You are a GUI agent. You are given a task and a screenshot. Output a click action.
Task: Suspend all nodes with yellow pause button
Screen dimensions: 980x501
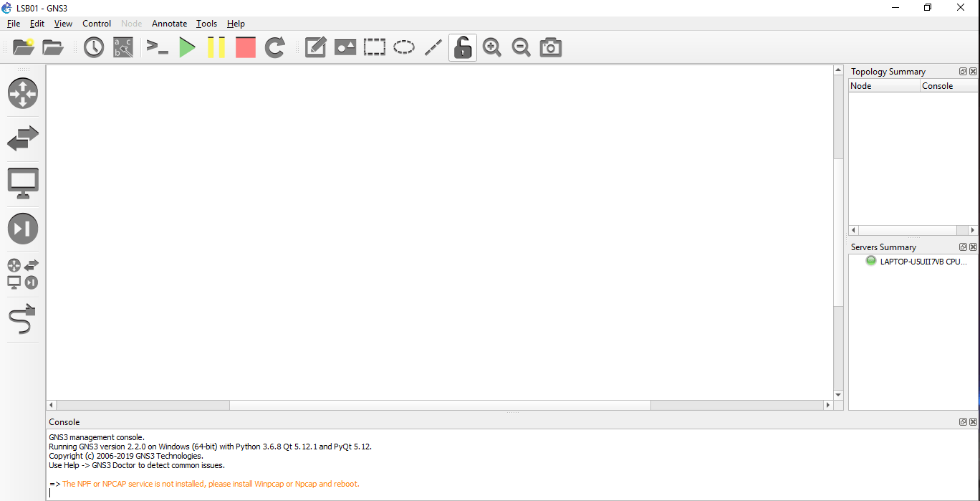[x=216, y=48]
